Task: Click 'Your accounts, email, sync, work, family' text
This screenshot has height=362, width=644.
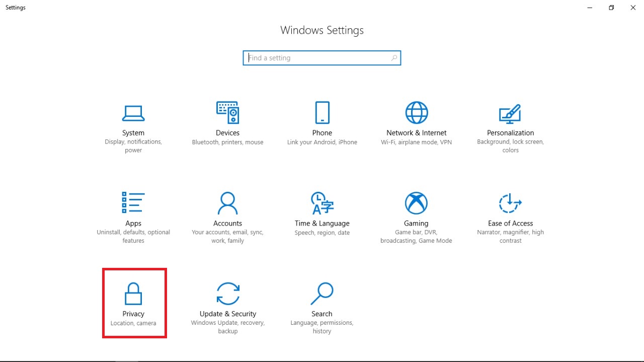Action: click(227, 237)
